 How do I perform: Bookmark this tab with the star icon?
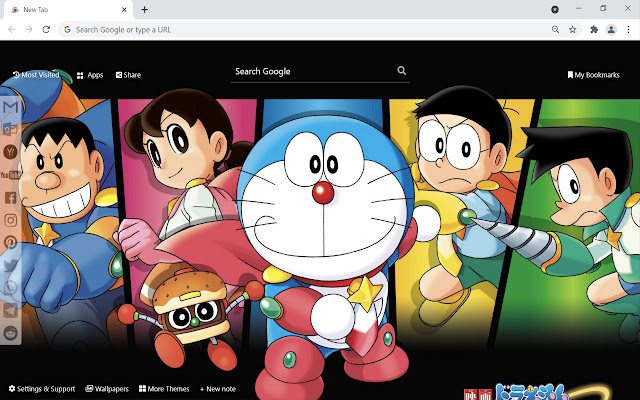[x=573, y=29]
